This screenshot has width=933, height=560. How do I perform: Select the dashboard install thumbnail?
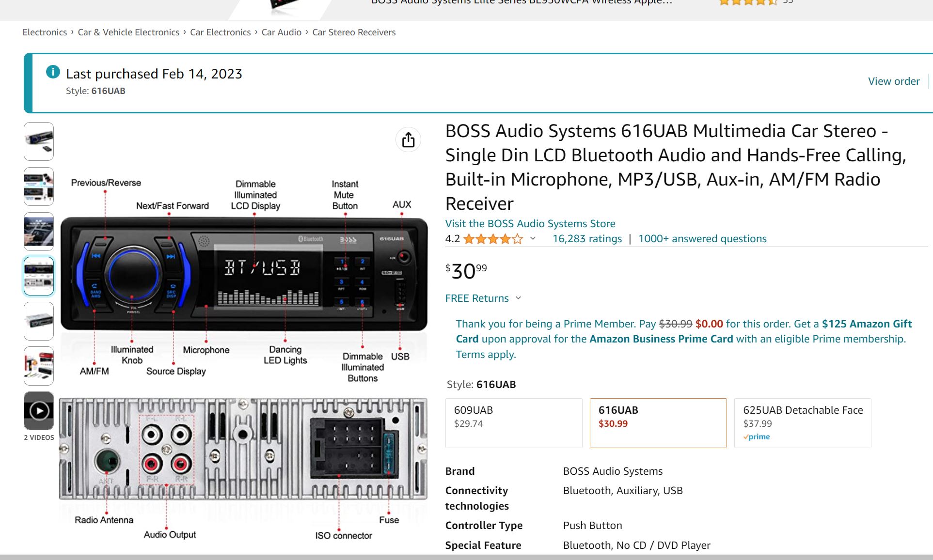click(x=39, y=232)
